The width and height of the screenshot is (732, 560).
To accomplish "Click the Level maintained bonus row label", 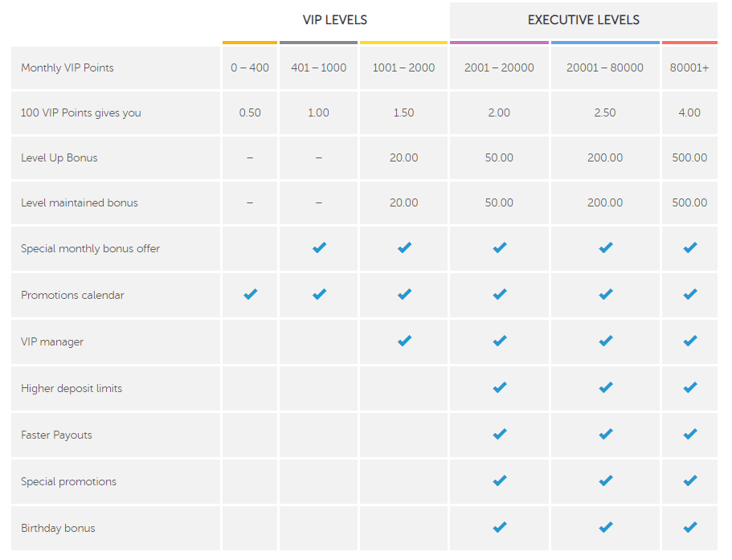I will [80, 202].
